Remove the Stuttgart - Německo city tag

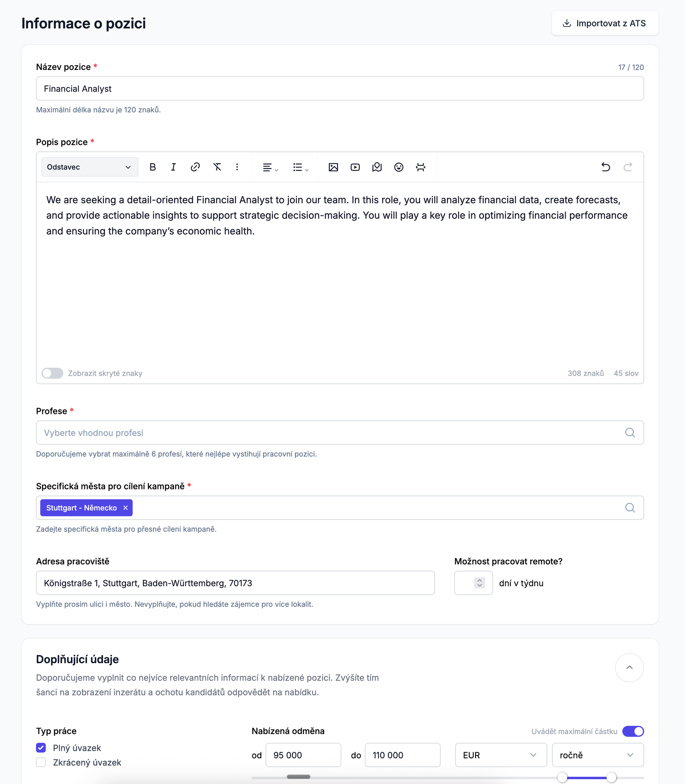[125, 508]
